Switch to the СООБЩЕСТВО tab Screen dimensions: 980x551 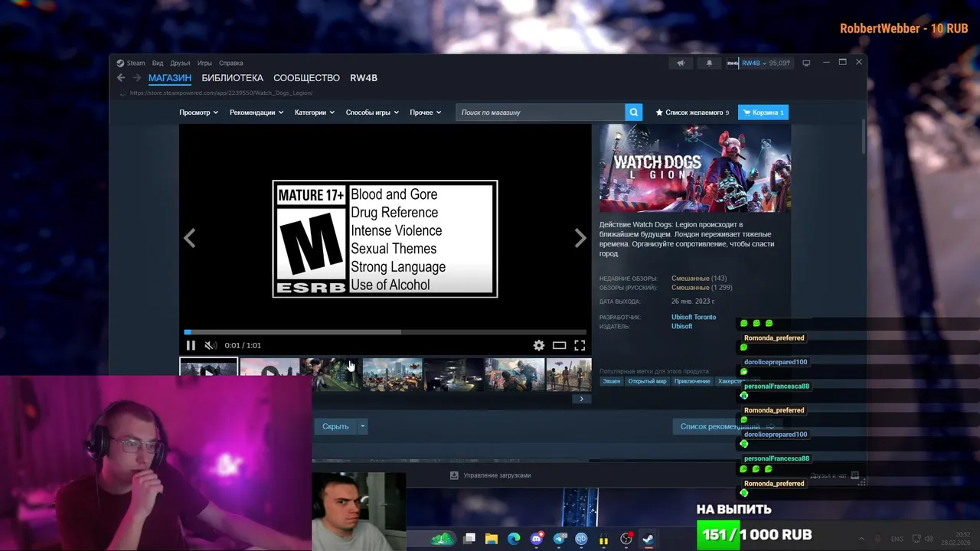click(306, 78)
